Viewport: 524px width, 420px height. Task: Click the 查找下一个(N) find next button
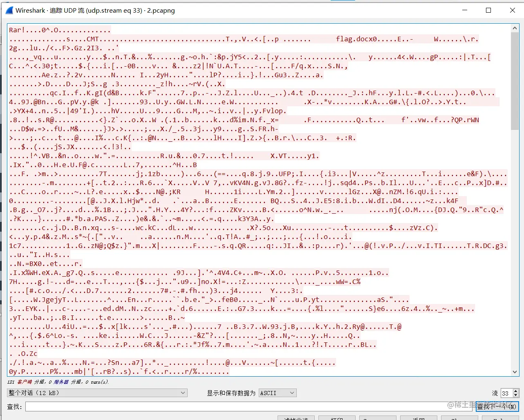point(497,407)
